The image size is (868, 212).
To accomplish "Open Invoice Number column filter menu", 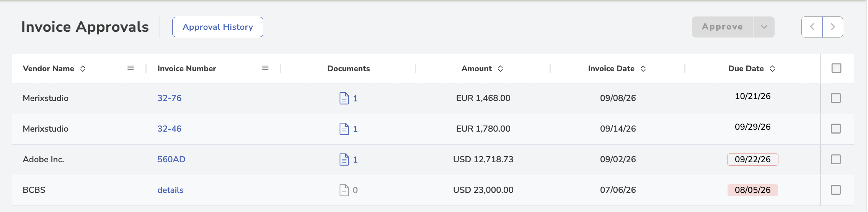I will (265, 68).
